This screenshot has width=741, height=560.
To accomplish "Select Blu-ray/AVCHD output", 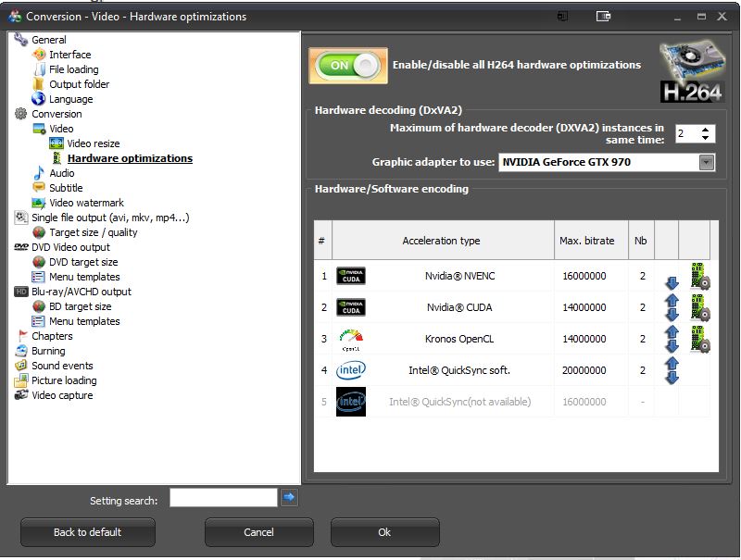I will point(82,292).
